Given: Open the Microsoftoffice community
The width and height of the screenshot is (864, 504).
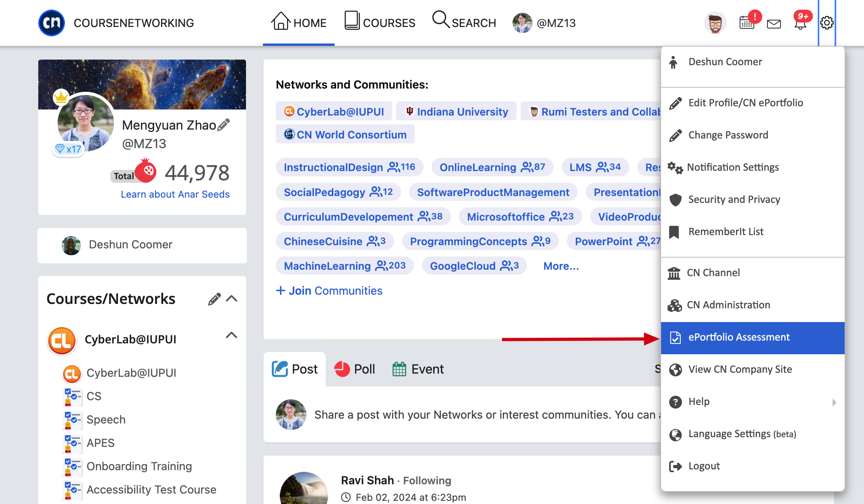Looking at the screenshot, I should tap(520, 217).
